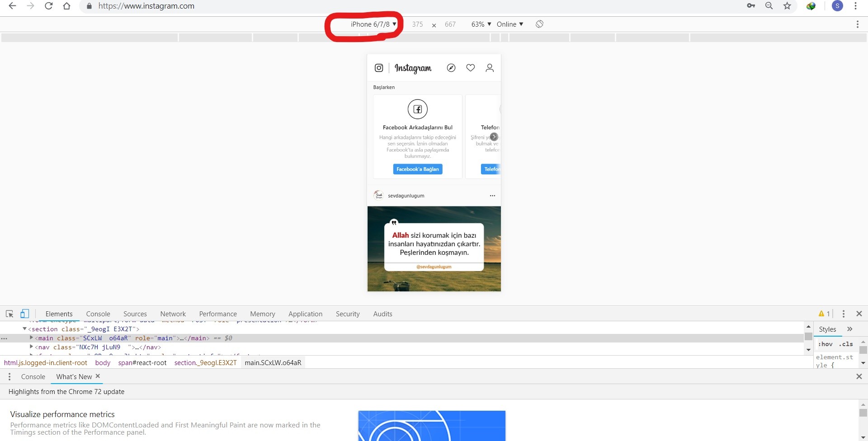Open Instagram activity heart icon
Viewport: 868px width, 441px height.
coord(471,68)
